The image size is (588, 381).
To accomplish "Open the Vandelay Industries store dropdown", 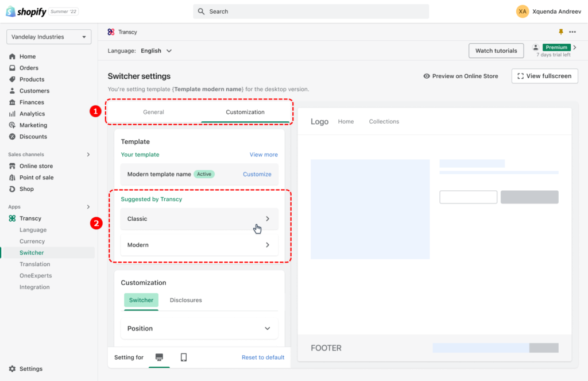I will (x=49, y=37).
